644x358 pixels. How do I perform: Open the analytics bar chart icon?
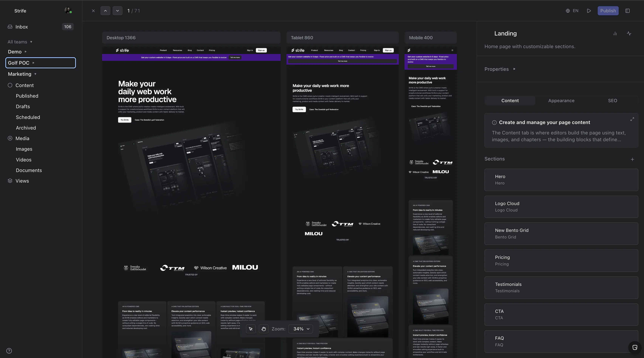click(615, 33)
